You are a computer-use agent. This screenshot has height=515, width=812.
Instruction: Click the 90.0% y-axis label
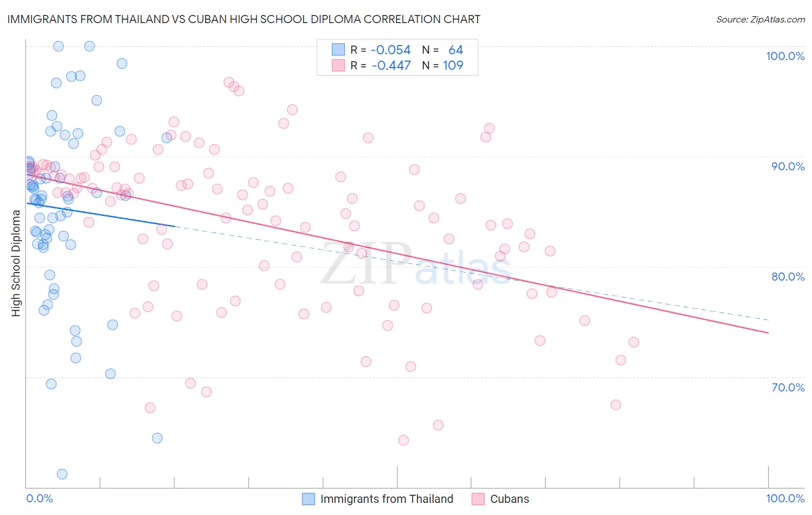[x=788, y=166]
